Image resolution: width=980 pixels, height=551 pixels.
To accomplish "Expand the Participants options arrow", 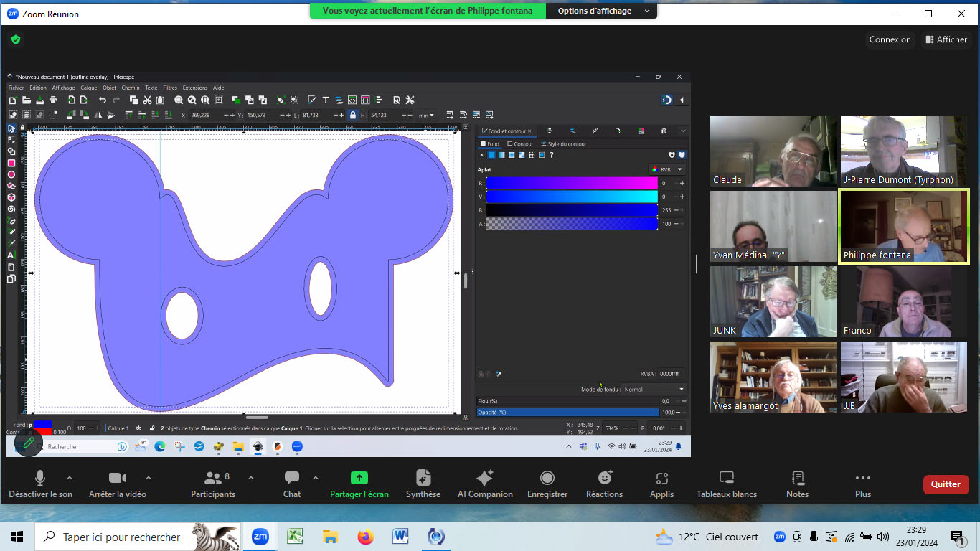I will [x=251, y=478].
